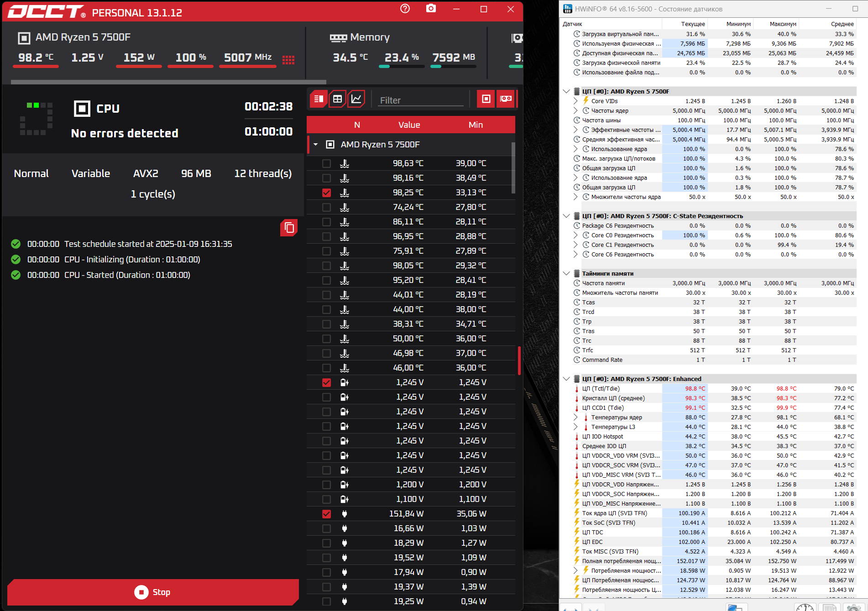Switch to the table grid view icon
This screenshot has height=611, width=868.
click(337, 99)
